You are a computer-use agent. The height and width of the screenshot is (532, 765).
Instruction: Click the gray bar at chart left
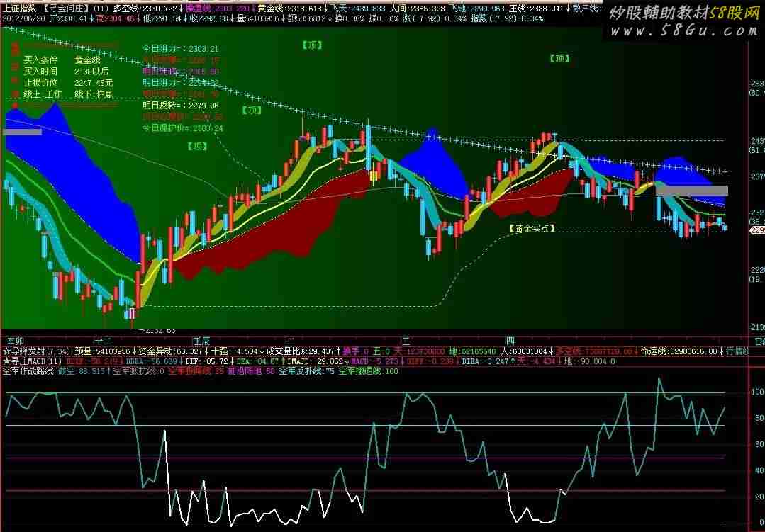[x=22, y=132]
